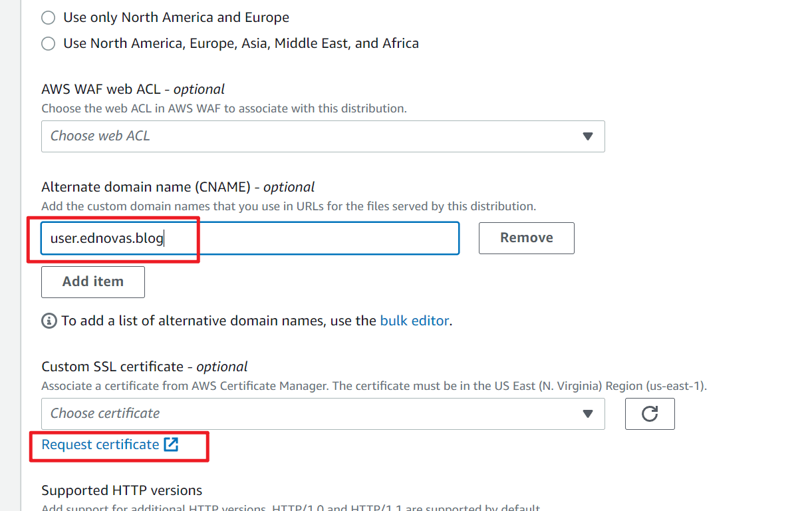Click the dropdown arrow on Choose certificate

coord(588,413)
